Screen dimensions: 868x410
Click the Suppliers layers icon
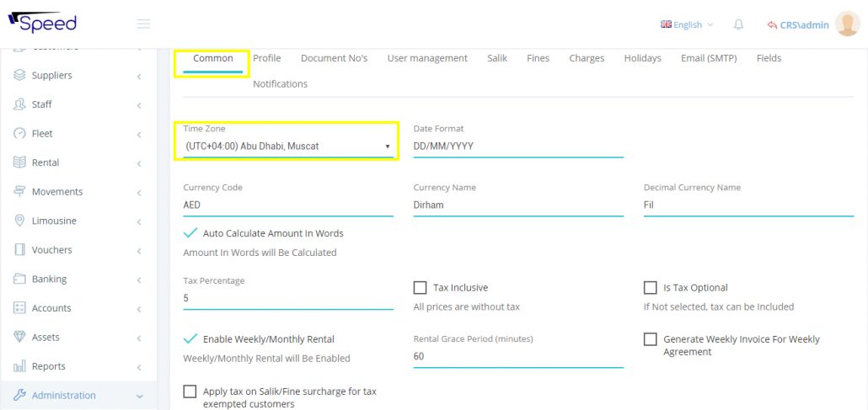[x=19, y=76]
